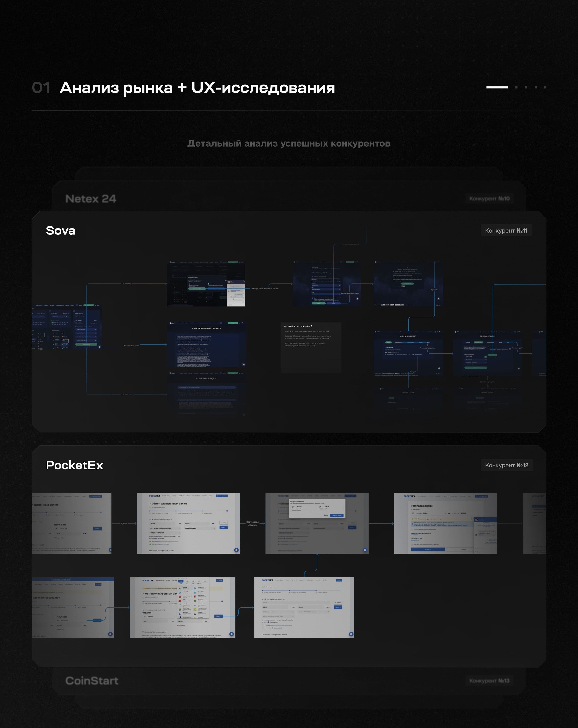Click chat icon on Sova rules page screenshot

pyautogui.click(x=243, y=364)
